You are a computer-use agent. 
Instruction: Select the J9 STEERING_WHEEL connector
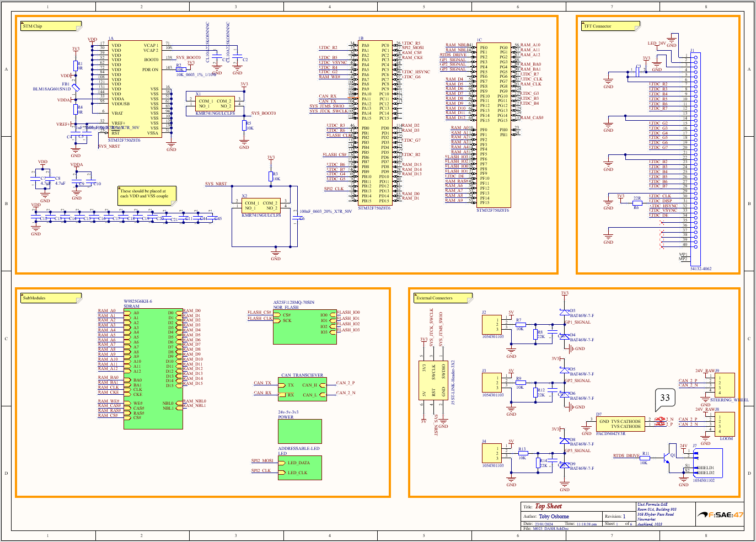(725, 385)
